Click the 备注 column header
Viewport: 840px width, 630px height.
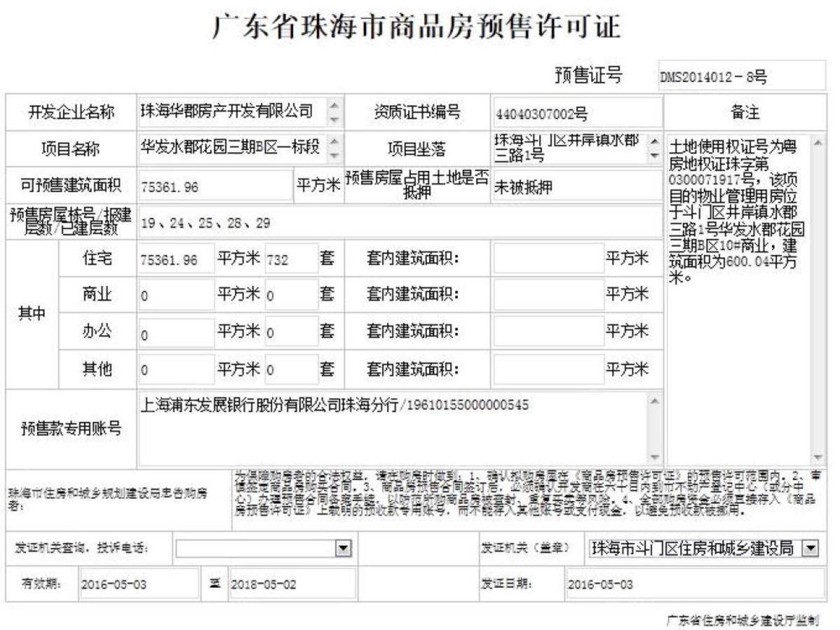745,113
